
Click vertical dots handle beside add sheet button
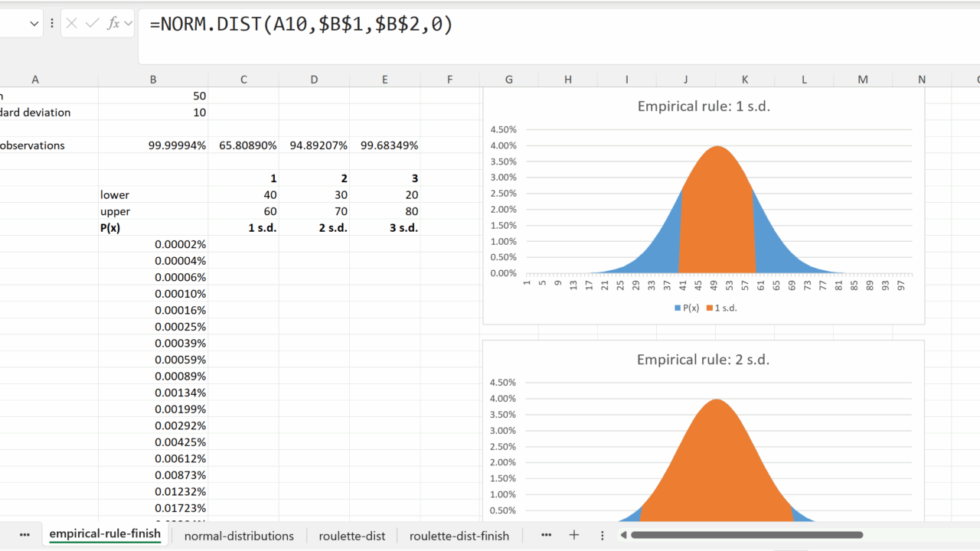[603, 535]
